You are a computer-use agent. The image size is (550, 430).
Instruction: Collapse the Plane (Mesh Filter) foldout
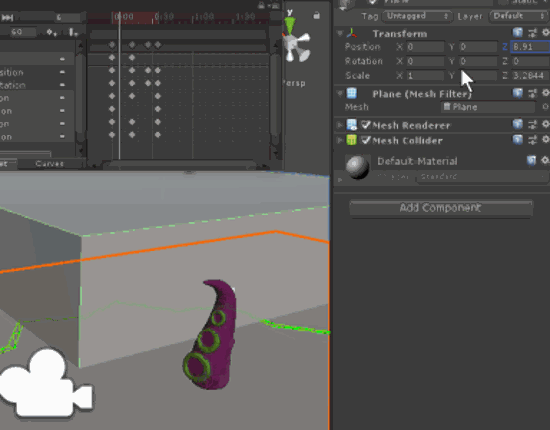340,94
